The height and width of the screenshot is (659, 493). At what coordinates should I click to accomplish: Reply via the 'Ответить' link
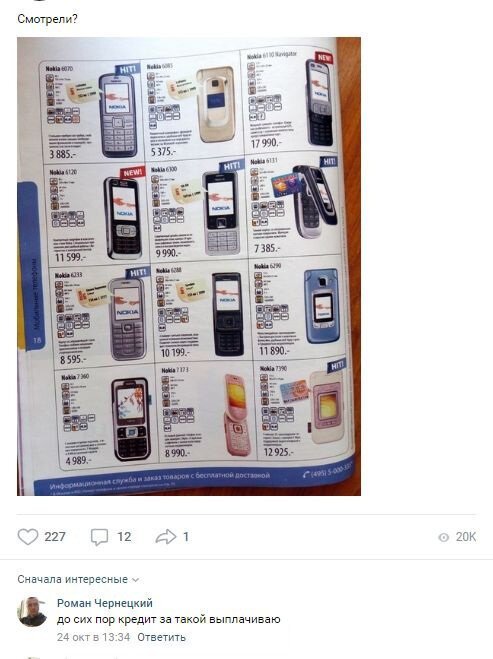tap(161, 637)
